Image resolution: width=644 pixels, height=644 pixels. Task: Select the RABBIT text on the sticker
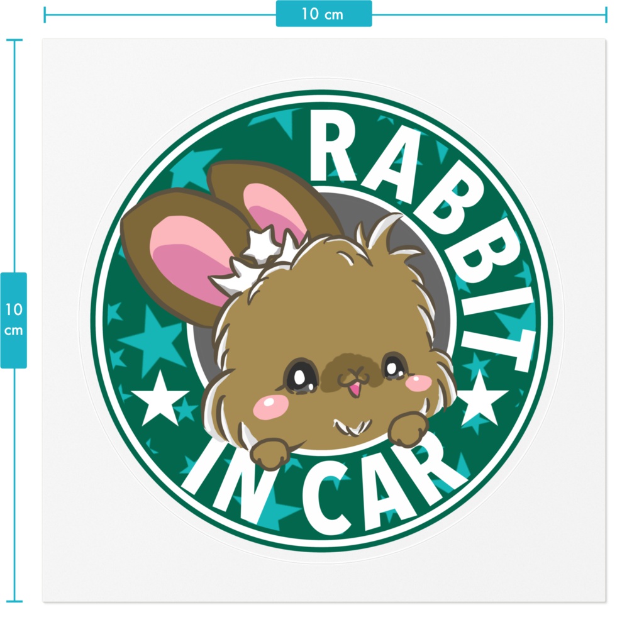423,240
